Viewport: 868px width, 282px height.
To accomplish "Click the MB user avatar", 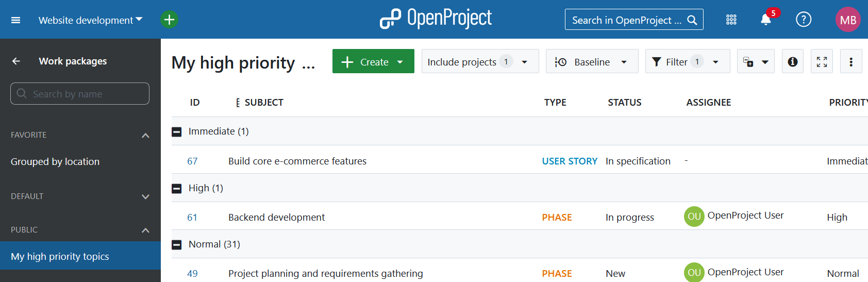I will pyautogui.click(x=847, y=20).
